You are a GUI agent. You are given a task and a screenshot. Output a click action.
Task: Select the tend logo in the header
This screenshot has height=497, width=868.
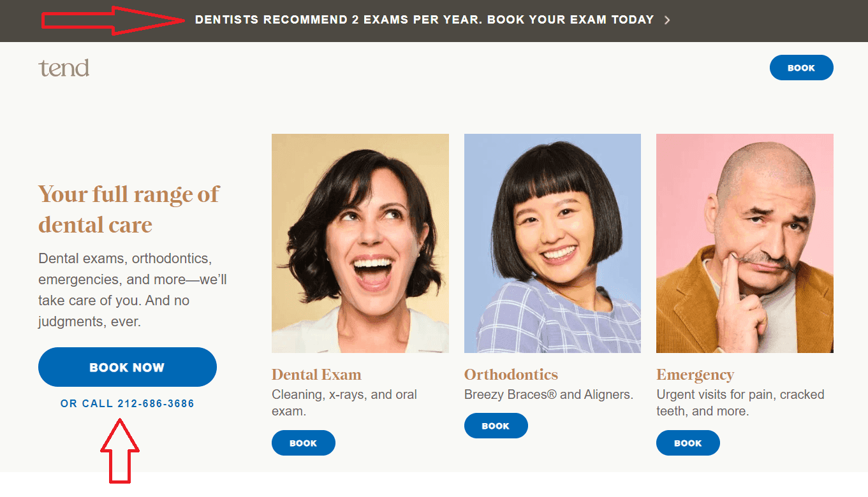(x=64, y=67)
